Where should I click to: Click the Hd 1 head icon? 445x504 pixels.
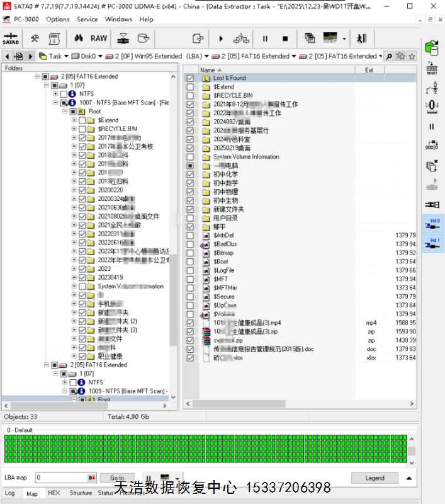432,244
